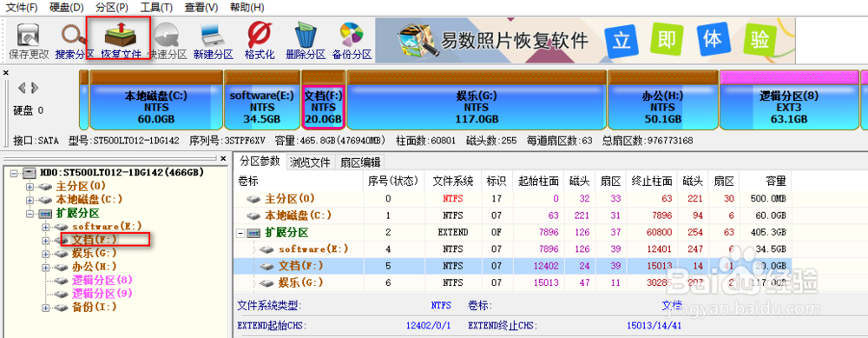
Task: Select HD0:ST500LT012-1DG142(466GB) in tree
Action: pyautogui.click(x=121, y=173)
